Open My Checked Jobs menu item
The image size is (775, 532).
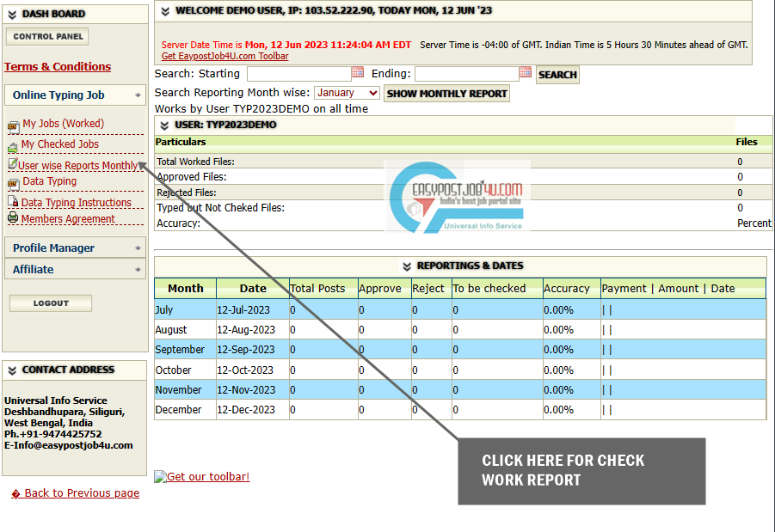pyautogui.click(x=60, y=144)
